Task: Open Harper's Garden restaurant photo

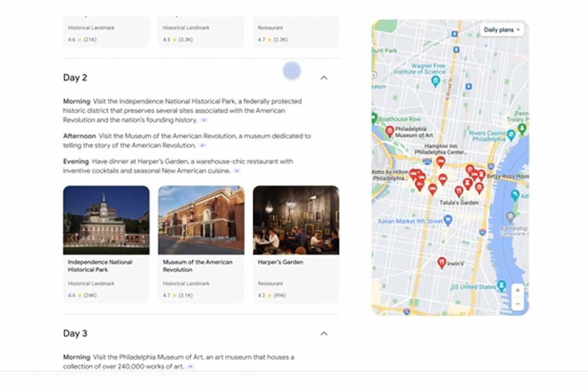Action: 296,220
